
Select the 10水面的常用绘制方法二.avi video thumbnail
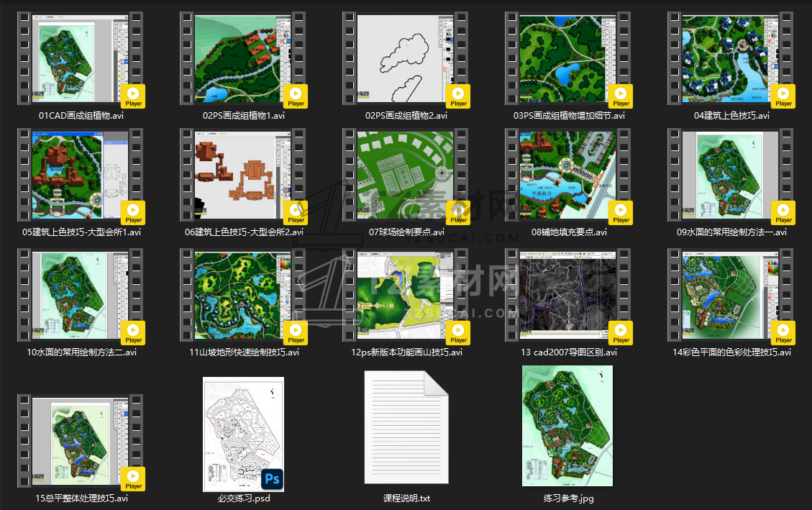[x=81, y=295]
